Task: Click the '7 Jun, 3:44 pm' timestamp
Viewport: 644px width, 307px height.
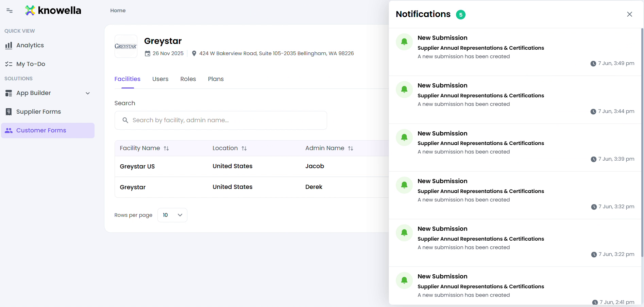Action: (616, 111)
